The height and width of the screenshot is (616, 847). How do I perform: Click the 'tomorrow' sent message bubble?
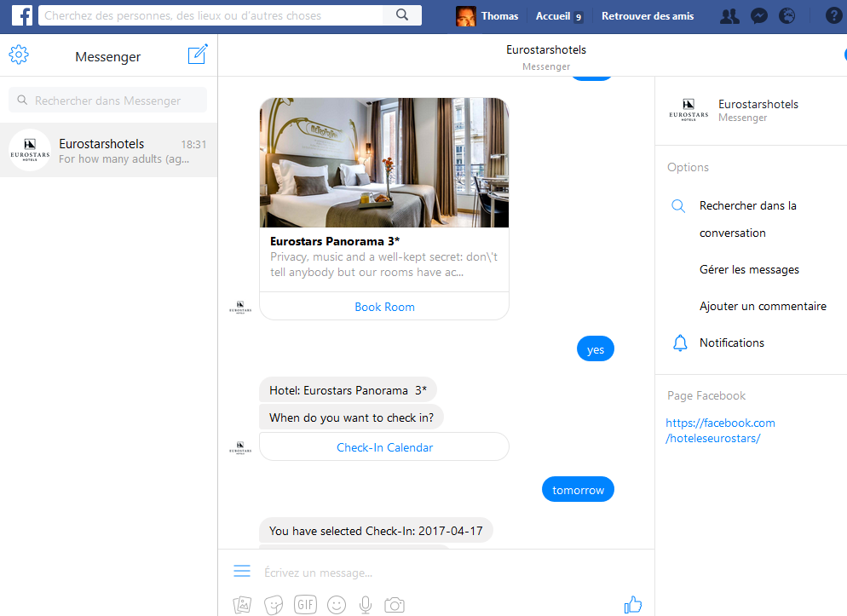pyautogui.click(x=578, y=490)
